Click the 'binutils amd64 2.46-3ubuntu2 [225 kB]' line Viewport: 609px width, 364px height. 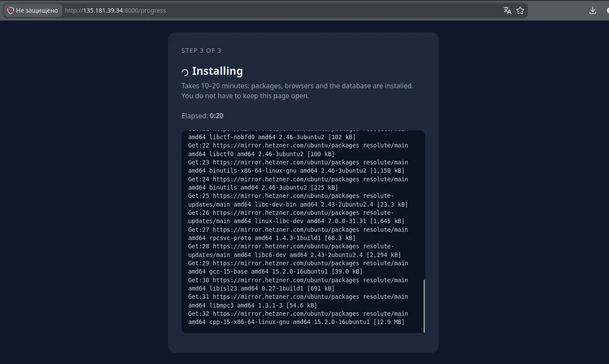[263, 187]
